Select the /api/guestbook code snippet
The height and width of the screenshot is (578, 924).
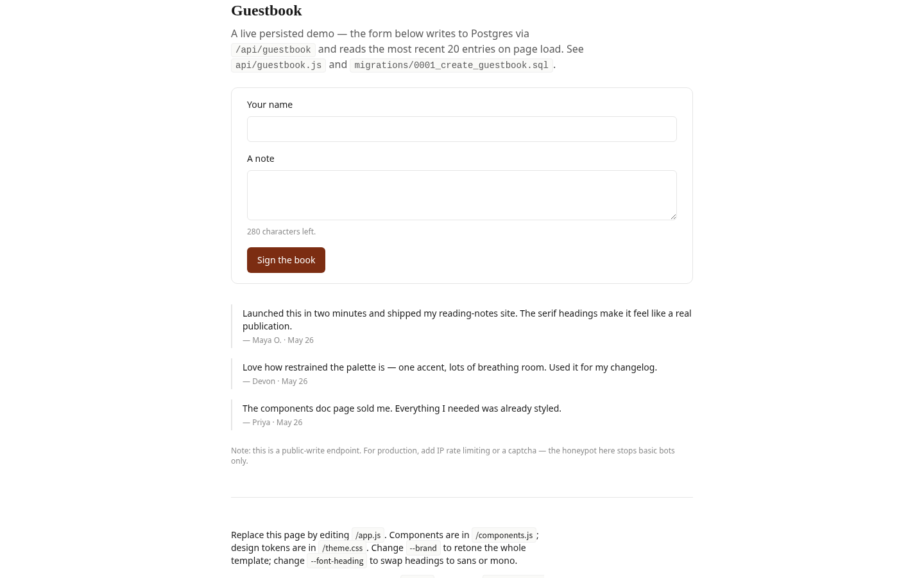[x=273, y=49]
